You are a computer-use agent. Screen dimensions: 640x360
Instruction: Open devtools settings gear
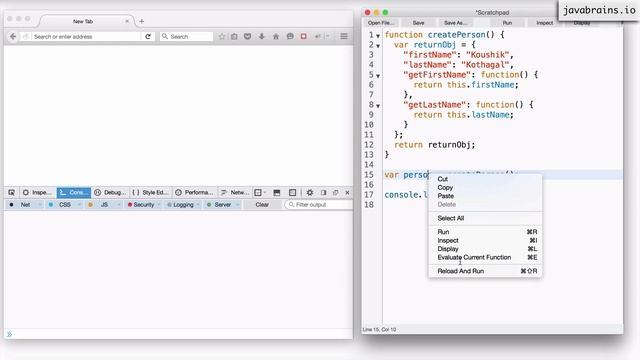point(310,192)
